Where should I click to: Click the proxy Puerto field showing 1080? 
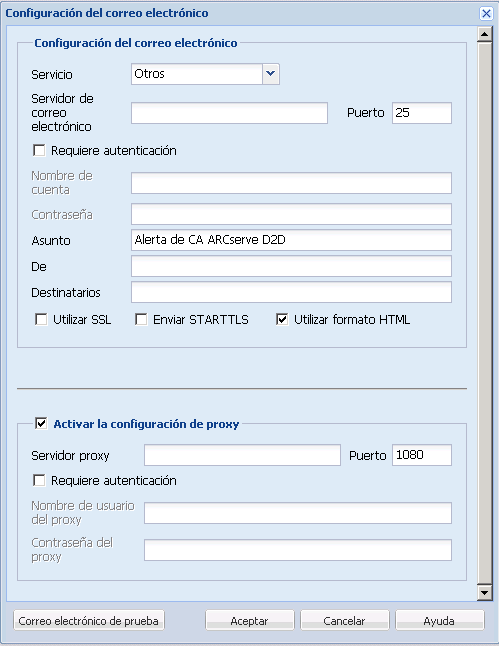click(x=422, y=455)
